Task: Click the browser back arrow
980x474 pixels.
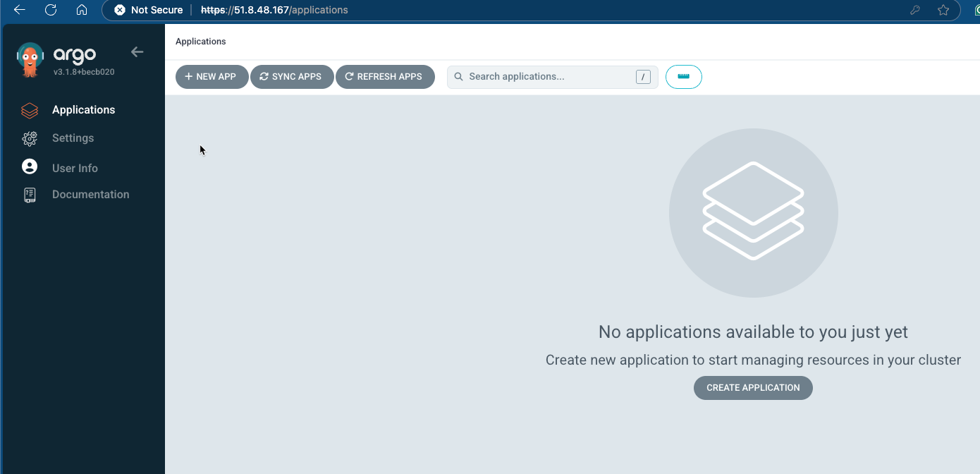Action: tap(20, 10)
